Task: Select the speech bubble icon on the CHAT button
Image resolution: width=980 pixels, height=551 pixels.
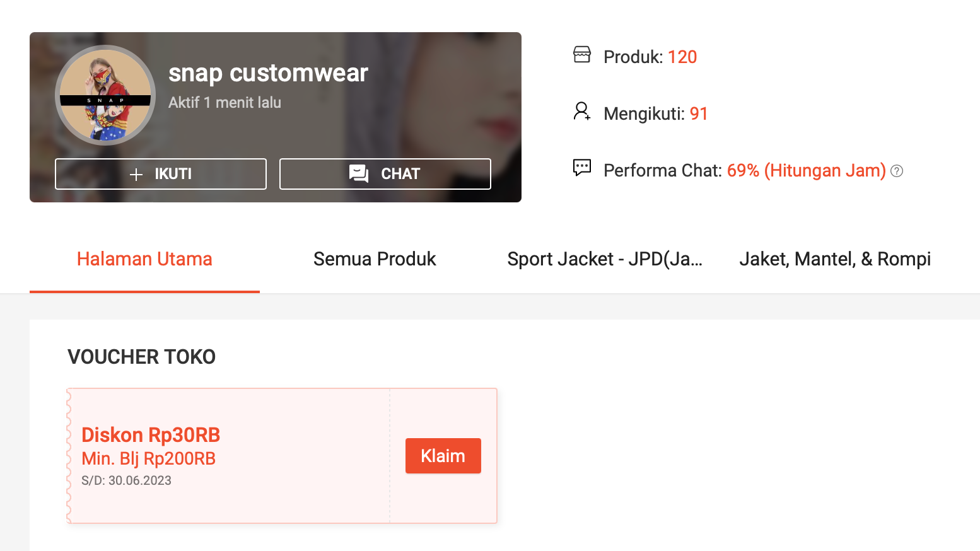Action: click(x=359, y=173)
